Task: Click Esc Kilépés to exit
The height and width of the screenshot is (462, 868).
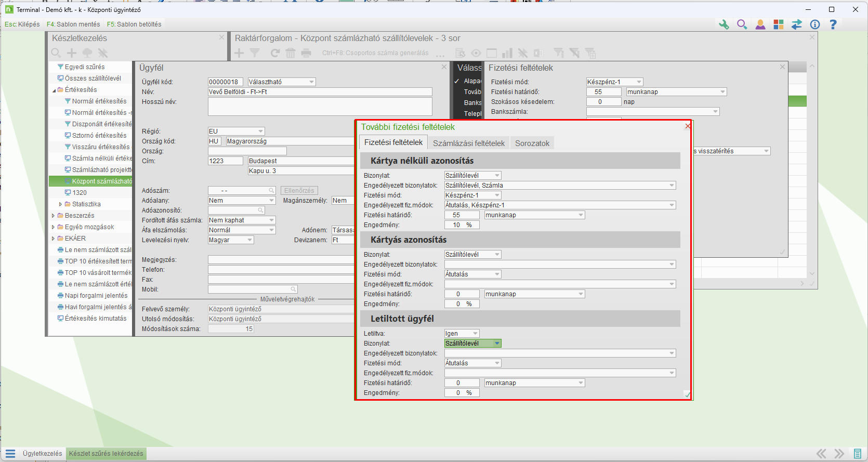Action: pos(22,24)
